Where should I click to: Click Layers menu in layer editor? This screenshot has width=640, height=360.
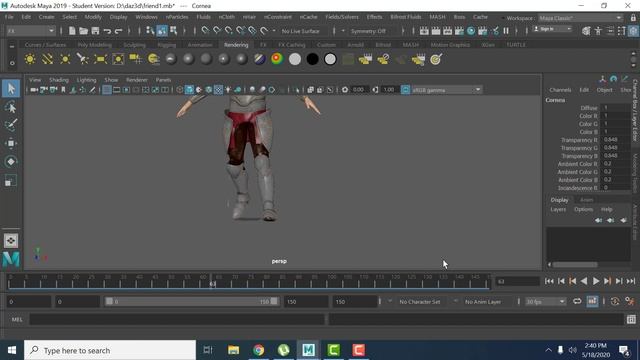[558, 209]
